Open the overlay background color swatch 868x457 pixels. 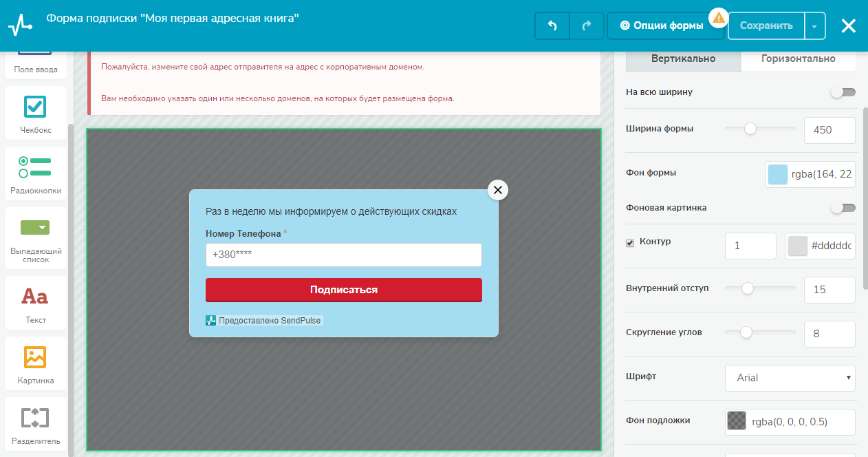(x=737, y=422)
